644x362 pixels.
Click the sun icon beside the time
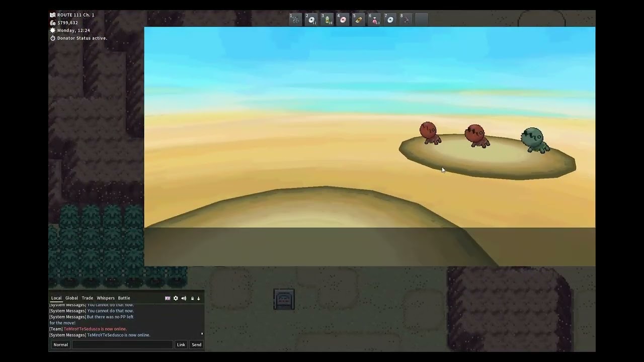tap(52, 30)
